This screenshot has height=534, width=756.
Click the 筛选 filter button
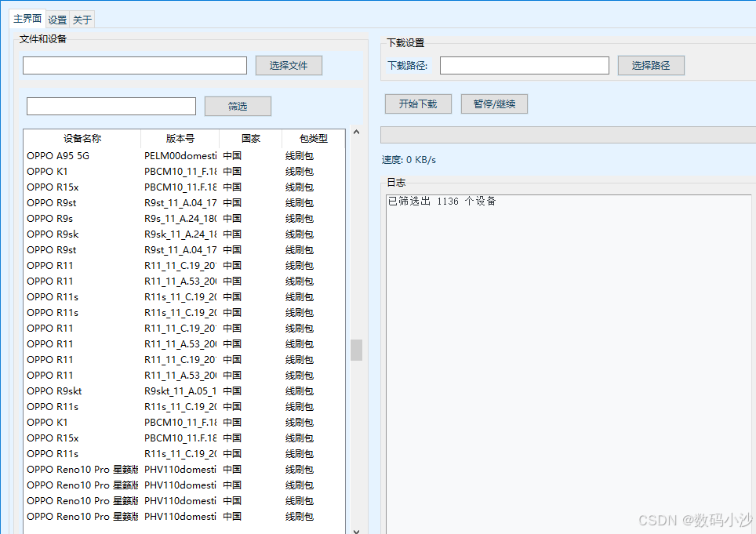(x=238, y=106)
